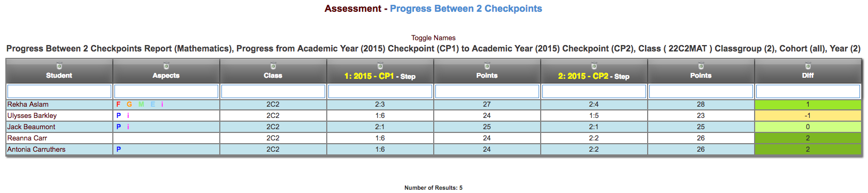868x193 pixels.
Task: Click light blue E aspect for Rekha Aslam
Action: (x=152, y=105)
